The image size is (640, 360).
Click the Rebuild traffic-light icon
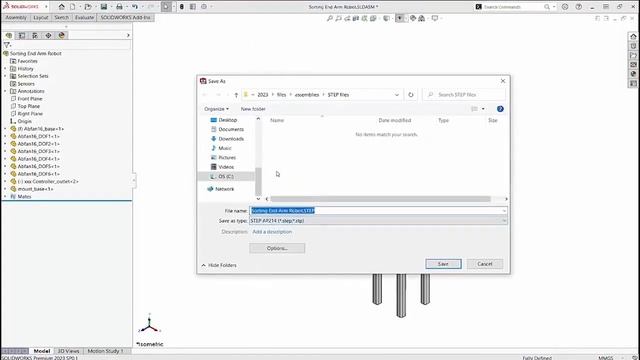tap(182, 7)
